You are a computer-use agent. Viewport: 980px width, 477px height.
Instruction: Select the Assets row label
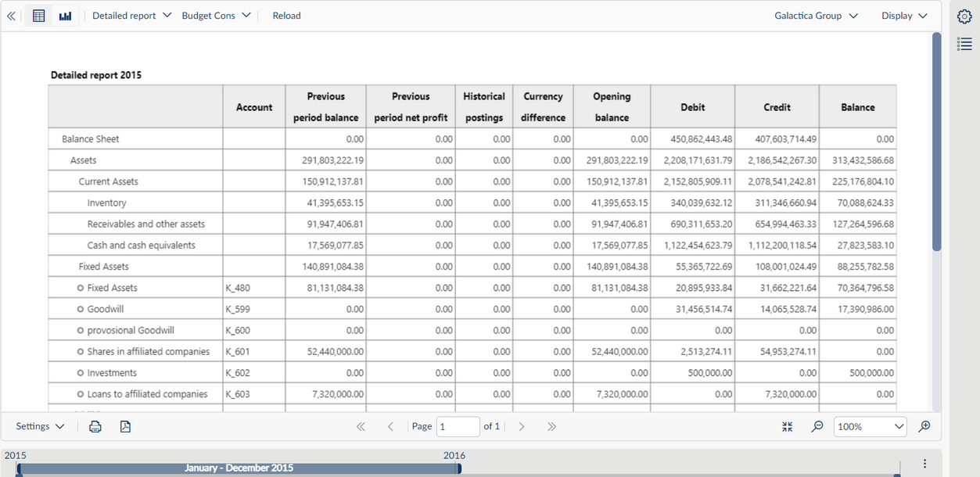click(84, 160)
